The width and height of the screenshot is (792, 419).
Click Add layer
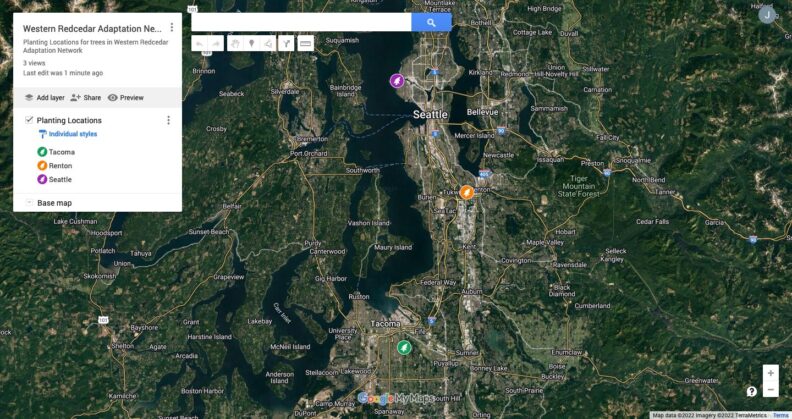tap(45, 97)
